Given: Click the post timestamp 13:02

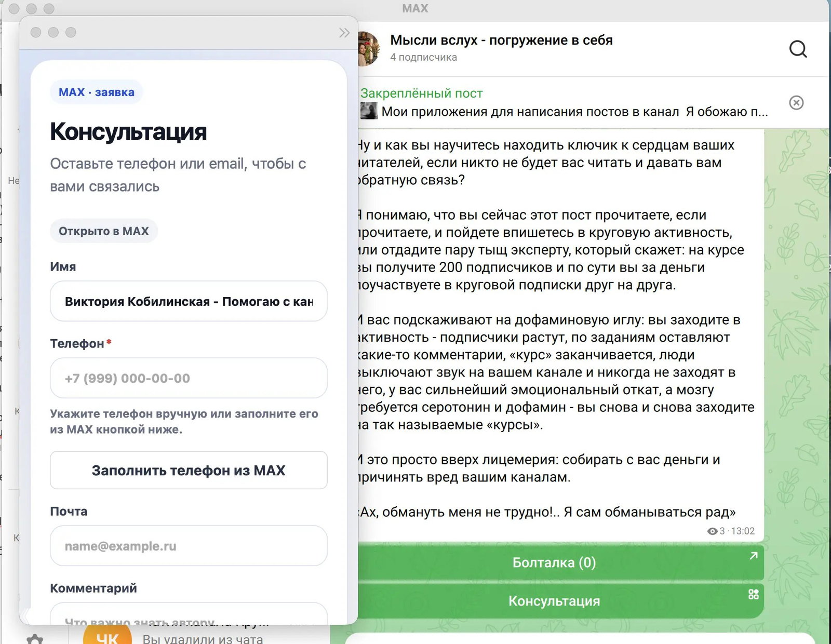Looking at the screenshot, I should 743,531.
